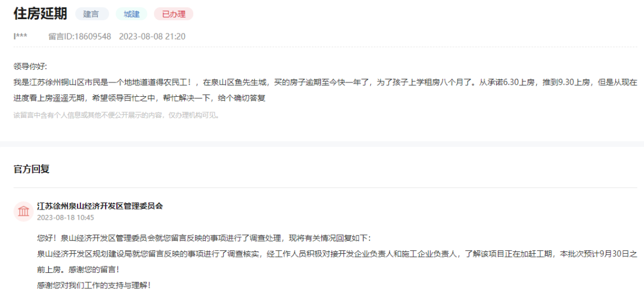Click the 2023-08-18 10:45 reply timestamp
Image resolution: width=644 pixels, height=301 pixels.
66,217
